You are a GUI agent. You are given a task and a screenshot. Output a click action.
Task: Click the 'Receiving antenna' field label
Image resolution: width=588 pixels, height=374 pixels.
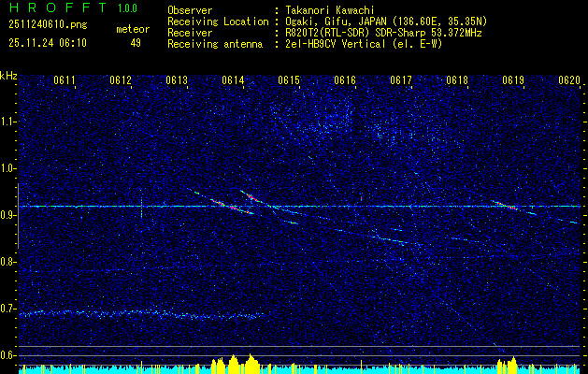215,44
